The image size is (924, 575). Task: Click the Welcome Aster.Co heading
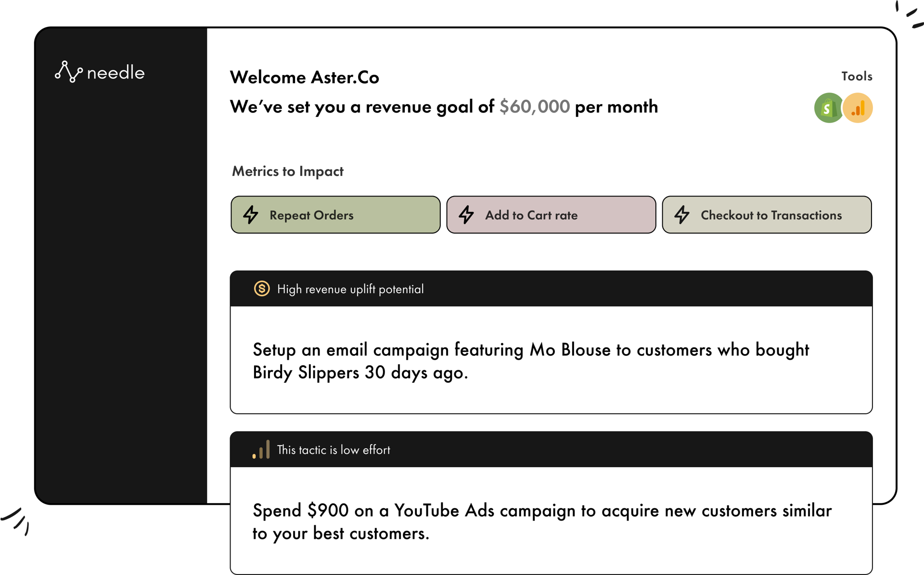coord(305,78)
